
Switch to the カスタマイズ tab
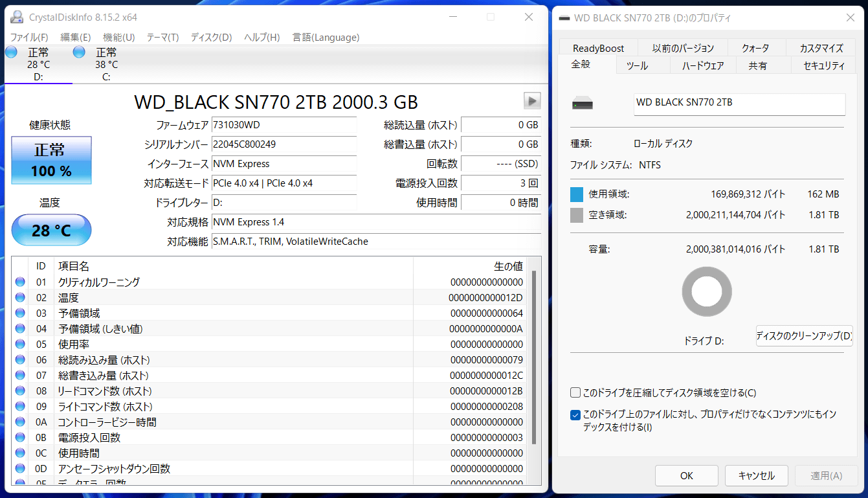[x=821, y=48]
